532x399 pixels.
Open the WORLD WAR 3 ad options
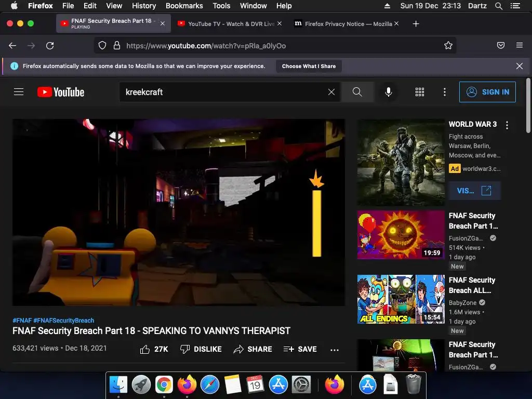[507, 125]
